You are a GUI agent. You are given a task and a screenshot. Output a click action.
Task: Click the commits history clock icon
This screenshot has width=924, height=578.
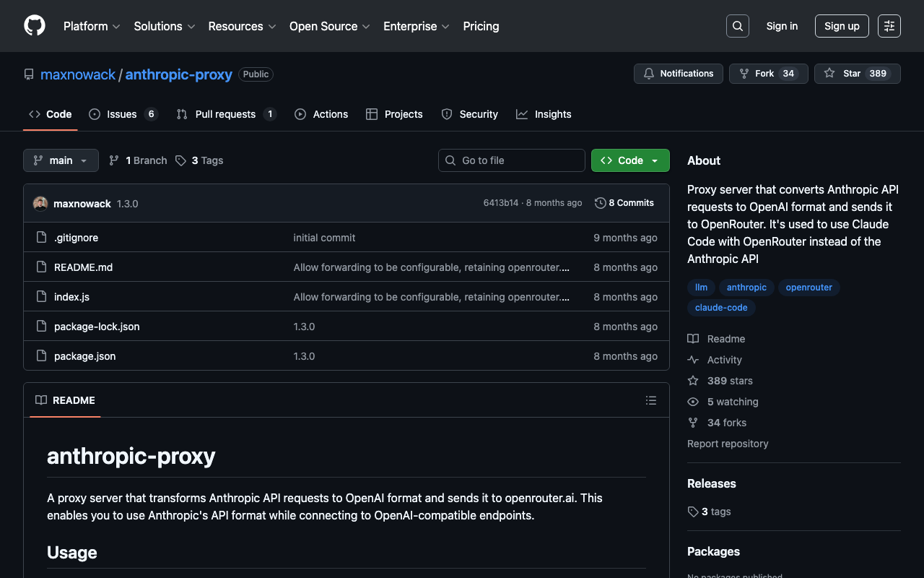tap(600, 203)
